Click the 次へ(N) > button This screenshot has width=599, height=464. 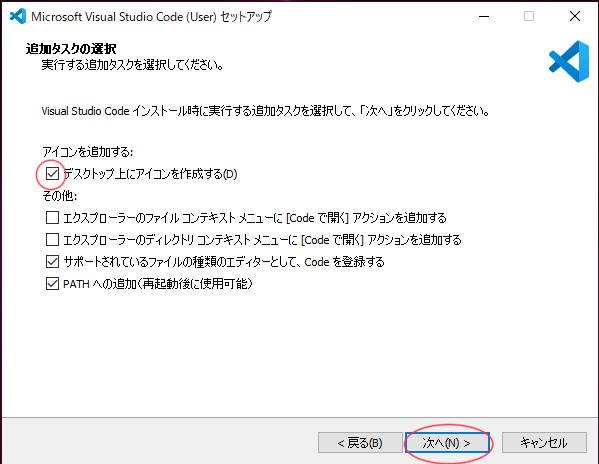[447, 443]
